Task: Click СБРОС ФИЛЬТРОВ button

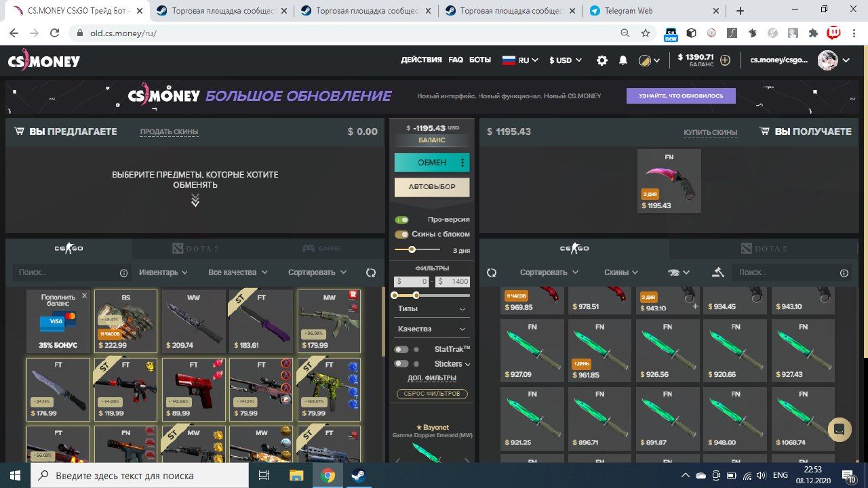Action: coord(432,394)
